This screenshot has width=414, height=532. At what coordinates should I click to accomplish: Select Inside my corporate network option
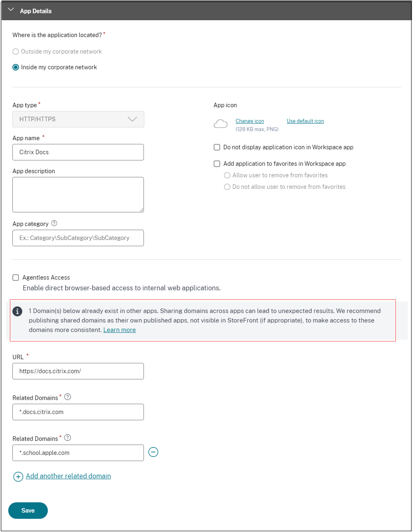pos(16,67)
